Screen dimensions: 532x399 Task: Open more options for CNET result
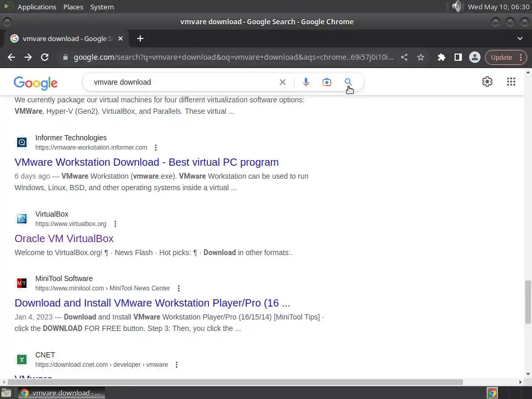tap(177, 365)
